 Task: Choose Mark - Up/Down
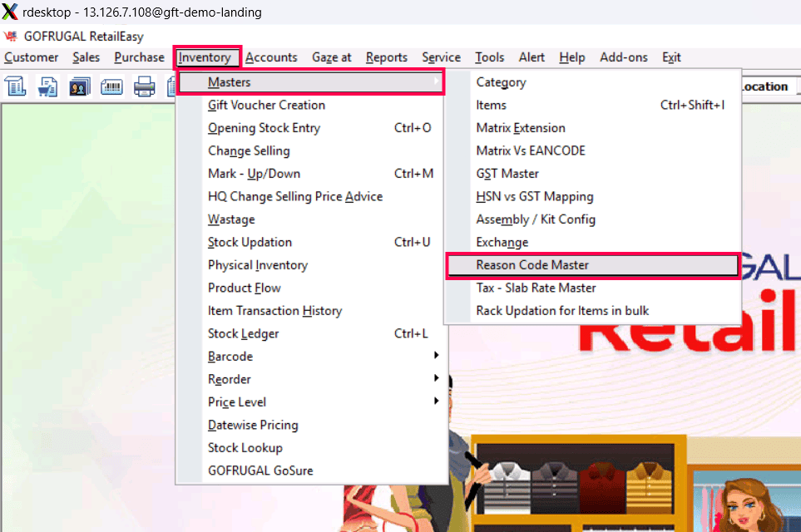[311, 174]
